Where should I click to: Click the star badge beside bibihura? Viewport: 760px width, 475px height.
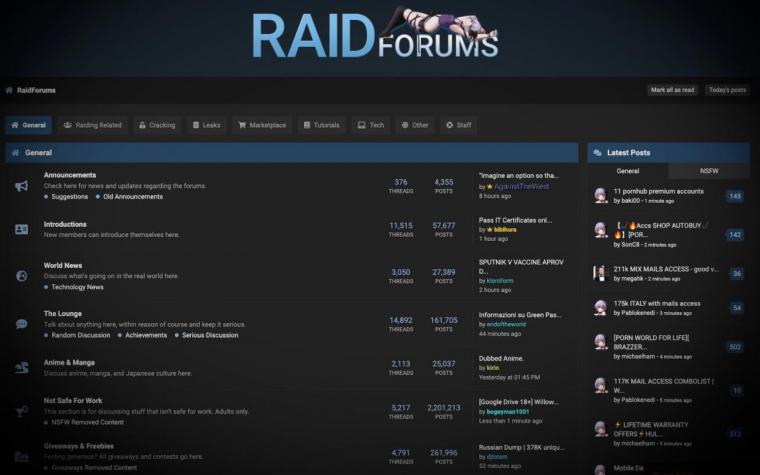[490, 230]
